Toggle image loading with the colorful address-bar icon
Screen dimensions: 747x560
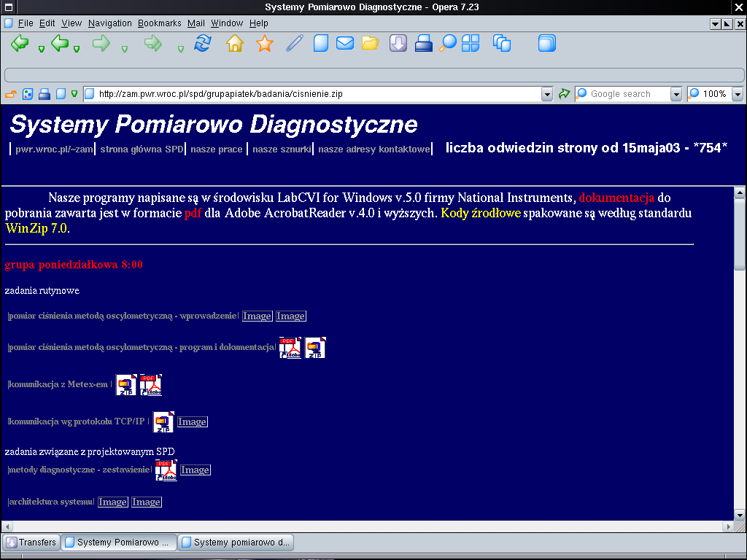pyautogui.click(x=28, y=94)
